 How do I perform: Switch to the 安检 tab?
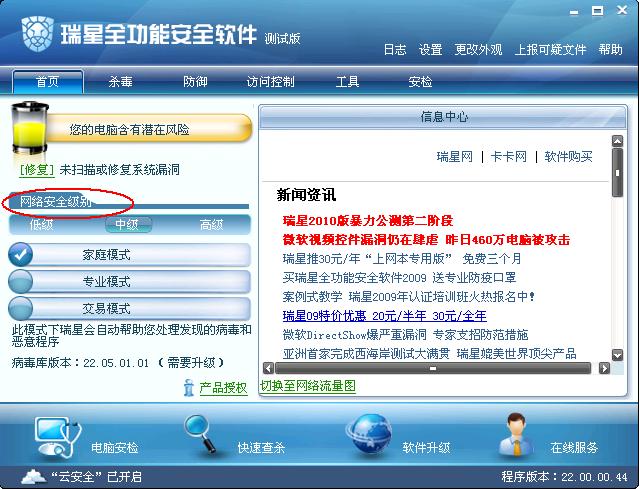pyautogui.click(x=420, y=82)
